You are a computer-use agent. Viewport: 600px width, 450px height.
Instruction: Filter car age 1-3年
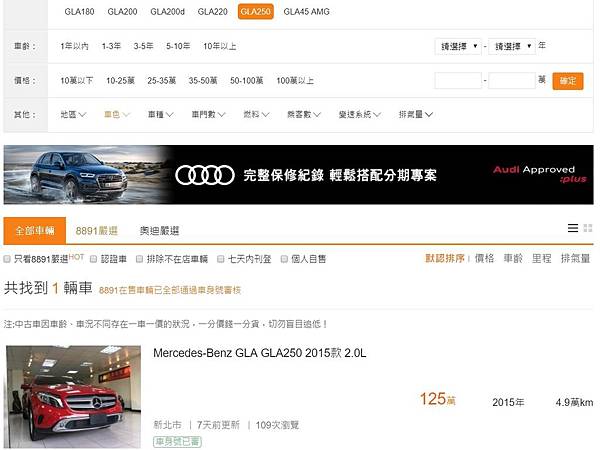point(111,46)
